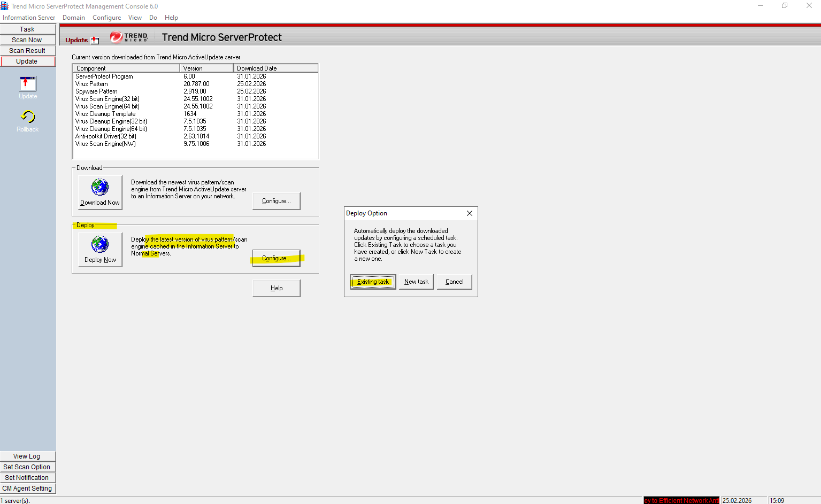
Task: Select the Task sidebar section
Action: (27, 29)
